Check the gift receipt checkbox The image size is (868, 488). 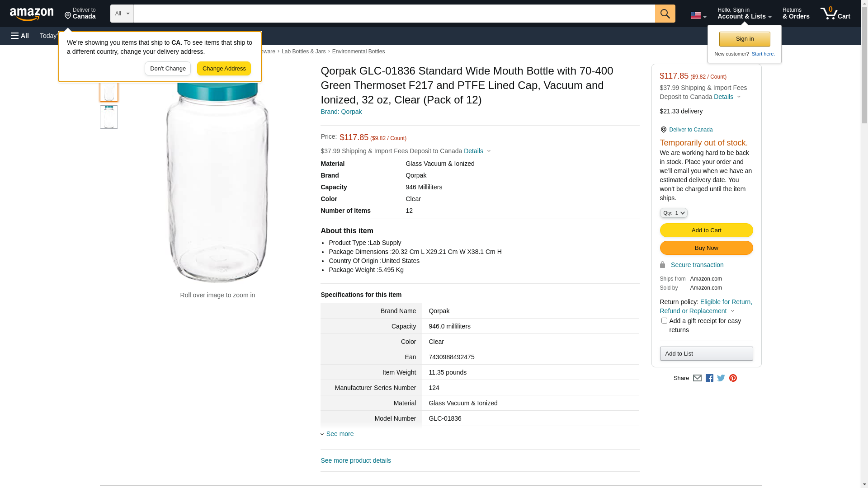(664, 321)
